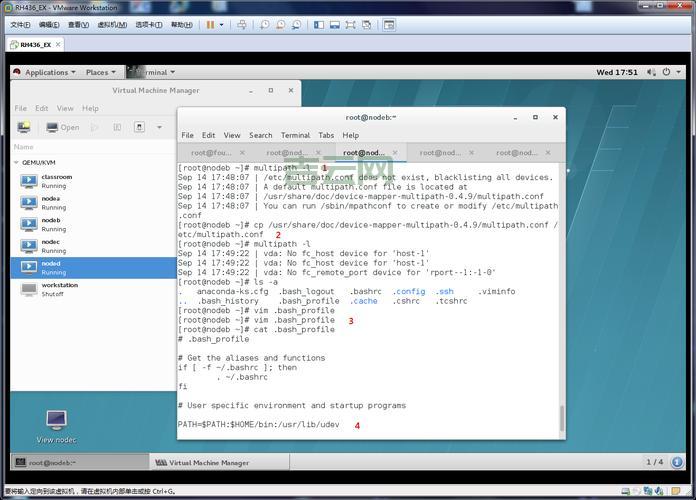Open the Applications menu dropdown

click(x=46, y=72)
